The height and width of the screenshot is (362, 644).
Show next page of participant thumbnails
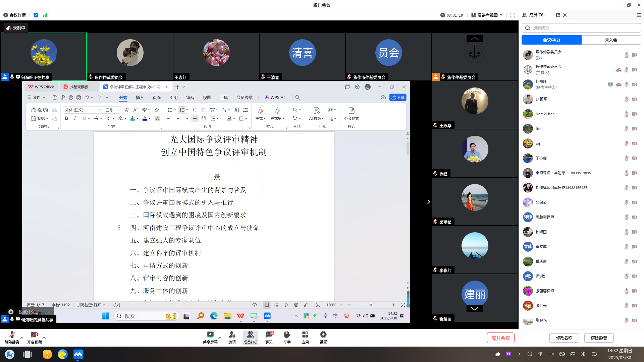point(428,202)
